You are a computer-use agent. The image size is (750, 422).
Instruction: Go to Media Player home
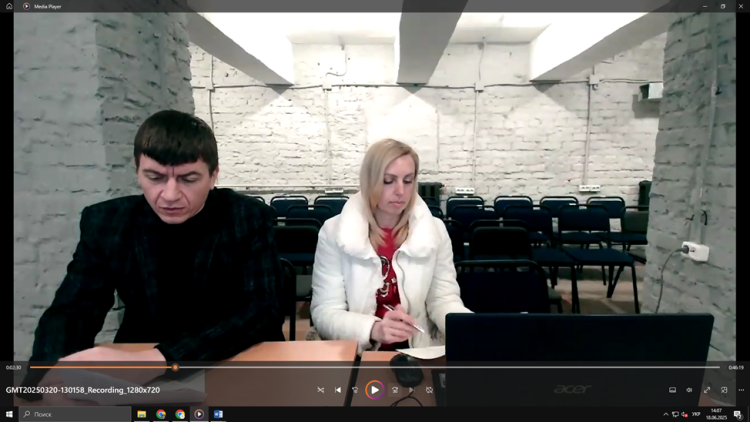point(10,6)
